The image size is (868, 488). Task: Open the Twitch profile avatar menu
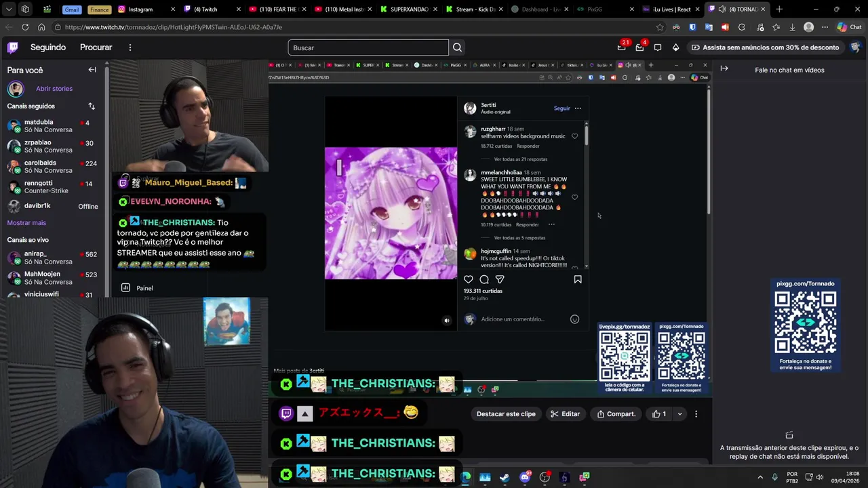coord(855,47)
